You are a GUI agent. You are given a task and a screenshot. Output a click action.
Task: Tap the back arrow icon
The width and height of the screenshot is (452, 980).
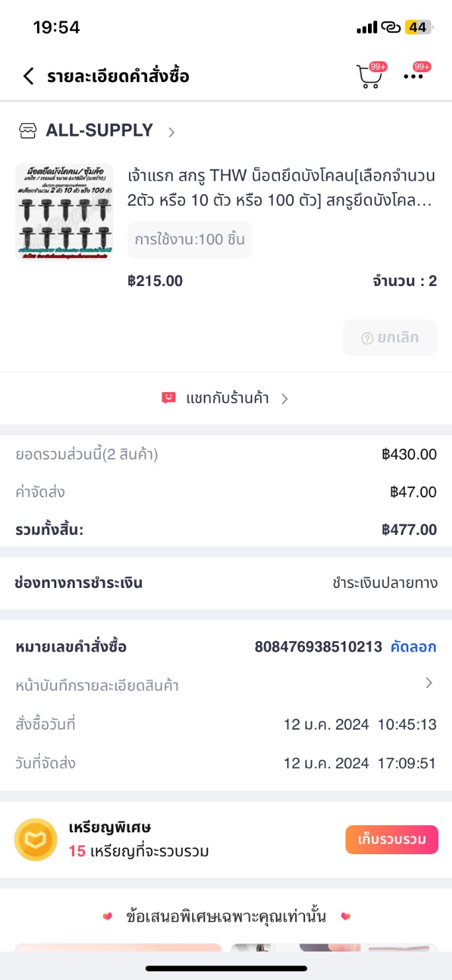28,76
